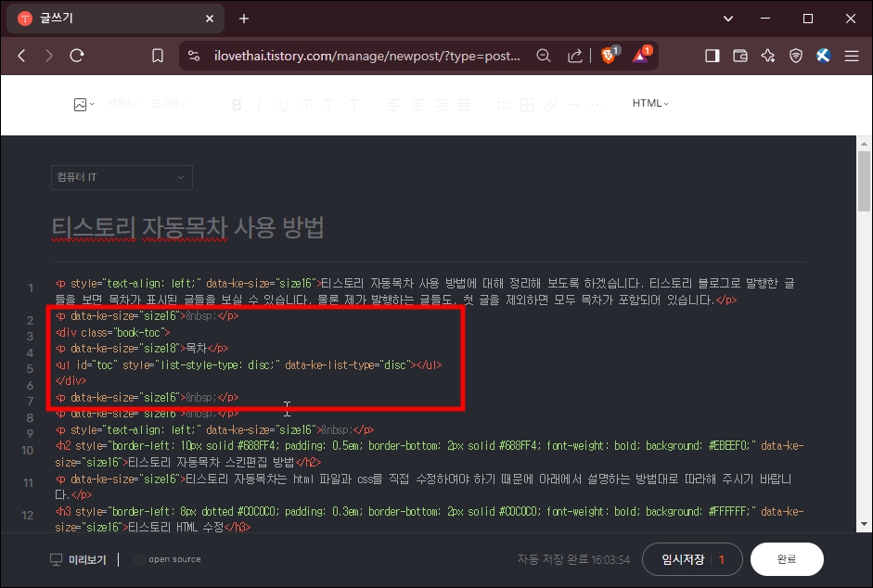
Task: Click the 완료 finish button
Action: click(x=787, y=559)
